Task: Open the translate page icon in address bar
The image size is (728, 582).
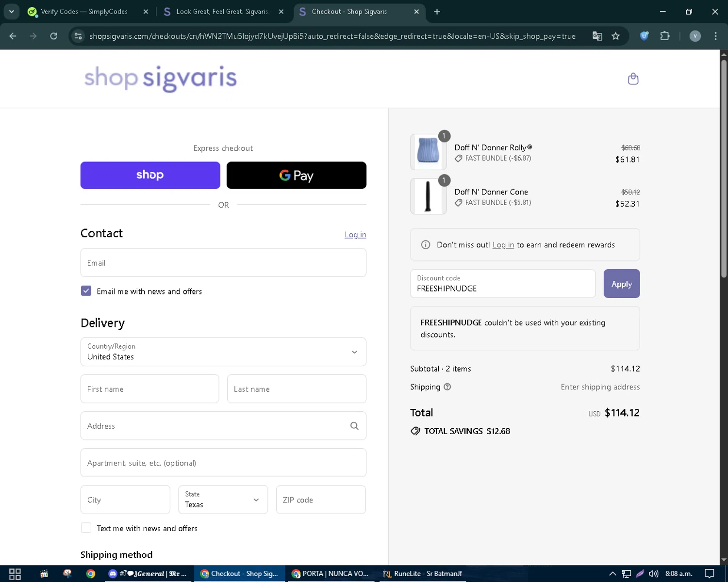Action: pos(597,36)
